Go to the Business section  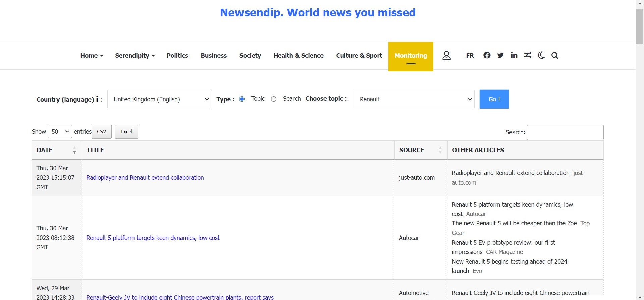pos(214,56)
